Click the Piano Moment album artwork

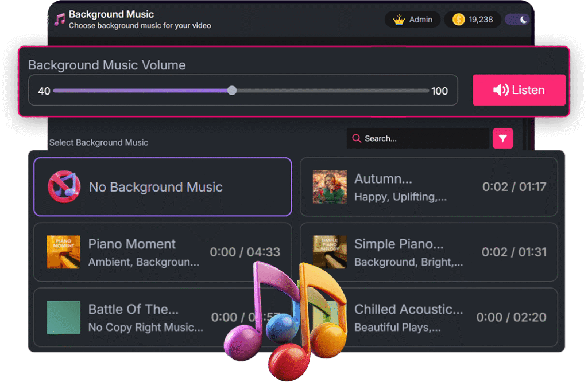63,252
